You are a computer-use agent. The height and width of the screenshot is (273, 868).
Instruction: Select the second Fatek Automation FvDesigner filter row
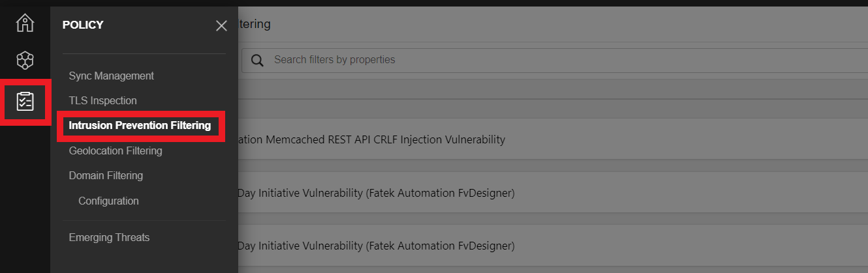coord(553,246)
